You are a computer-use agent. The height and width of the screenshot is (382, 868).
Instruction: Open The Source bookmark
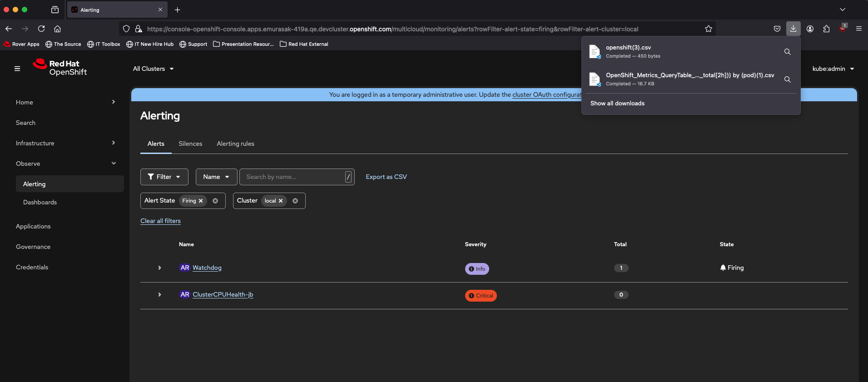pyautogui.click(x=63, y=44)
